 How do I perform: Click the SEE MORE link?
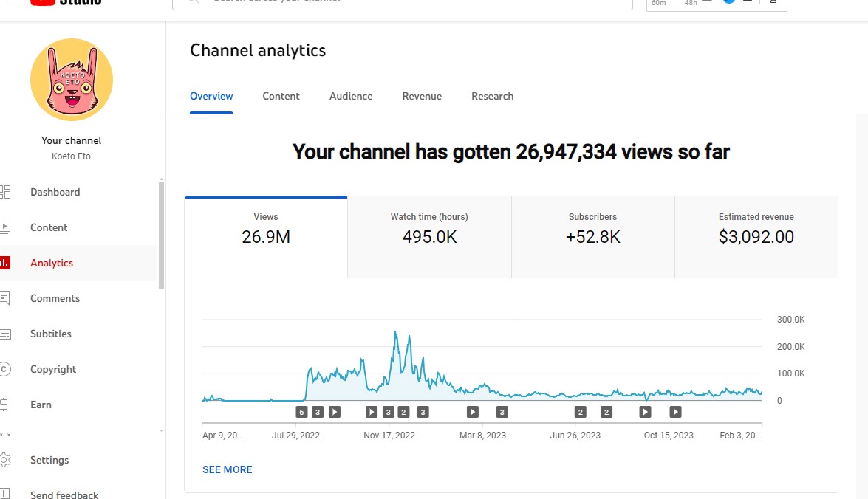pyautogui.click(x=228, y=469)
